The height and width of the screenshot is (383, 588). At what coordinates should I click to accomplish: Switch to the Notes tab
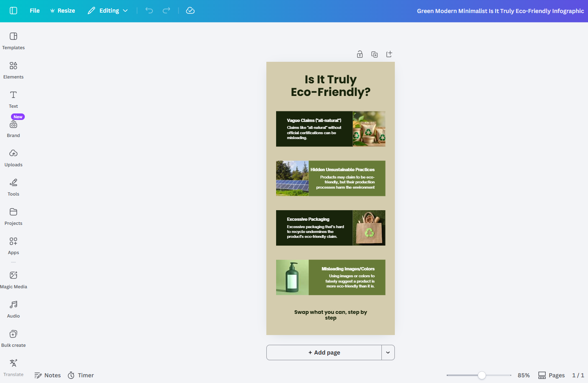(x=48, y=375)
